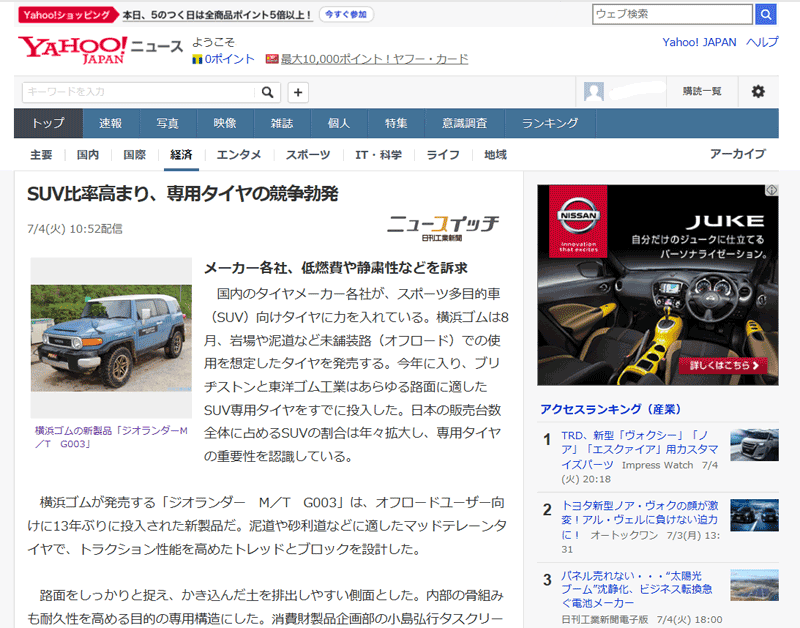The height and width of the screenshot is (628, 800).
Task: Click the 本日、5のつく日 promotion text
Action: tap(217, 15)
